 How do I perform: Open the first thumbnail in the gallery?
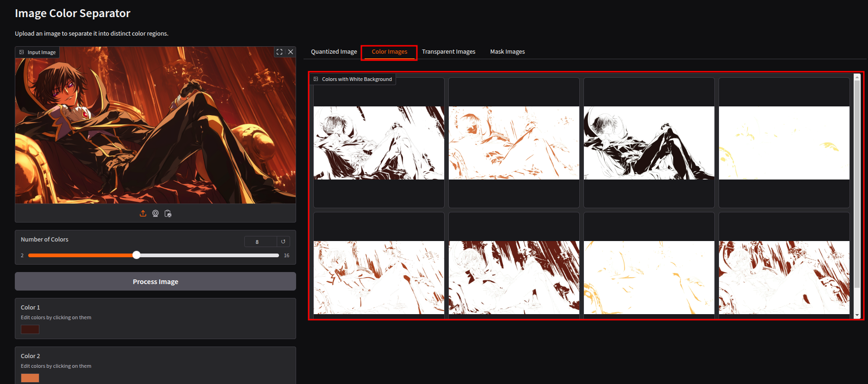(x=378, y=143)
